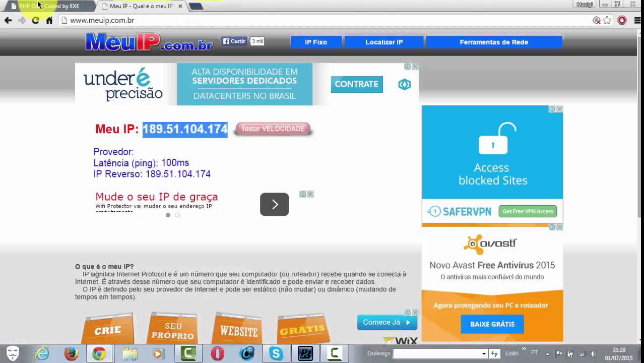Screen dimensions: 644x363
Task: Click the red Opera-style extension icon in toolbar
Action: [x=622, y=20]
